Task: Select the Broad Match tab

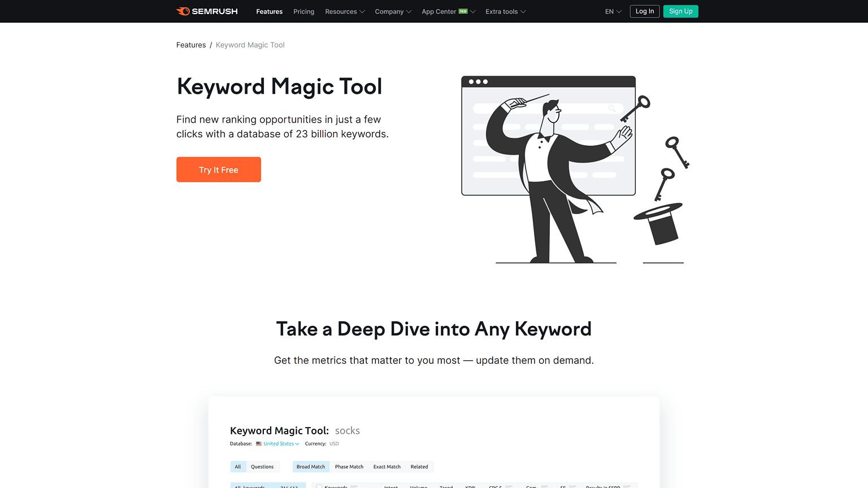Action: pyautogui.click(x=311, y=467)
